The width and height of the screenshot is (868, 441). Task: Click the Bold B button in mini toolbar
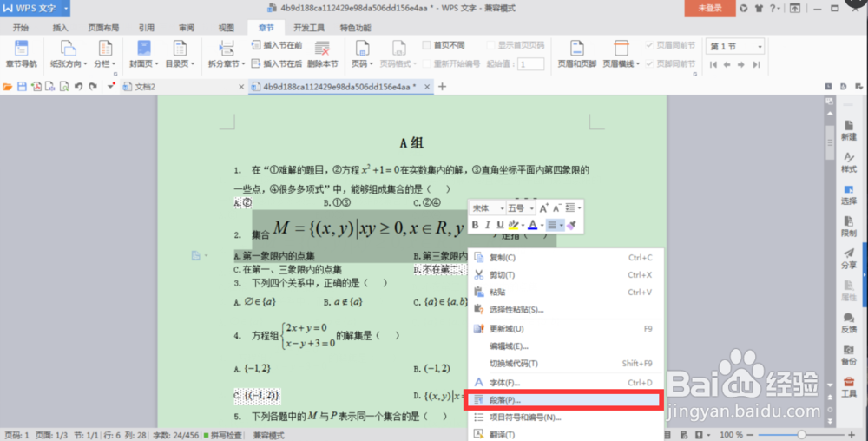(475, 225)
